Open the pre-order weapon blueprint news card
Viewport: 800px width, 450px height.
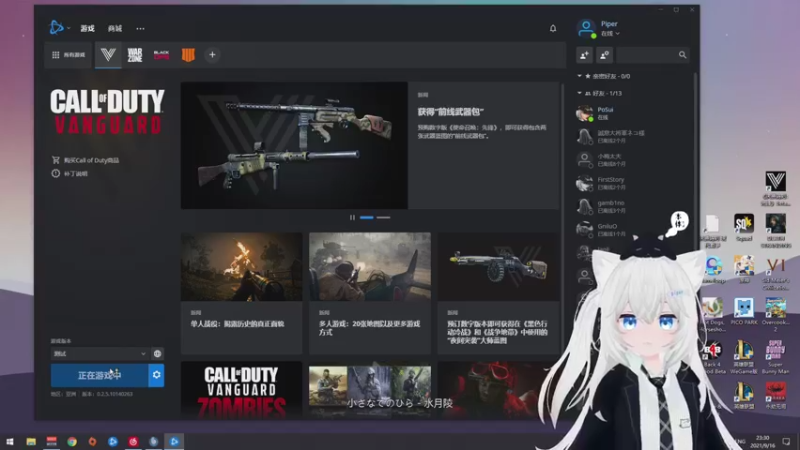coord(498,293)
